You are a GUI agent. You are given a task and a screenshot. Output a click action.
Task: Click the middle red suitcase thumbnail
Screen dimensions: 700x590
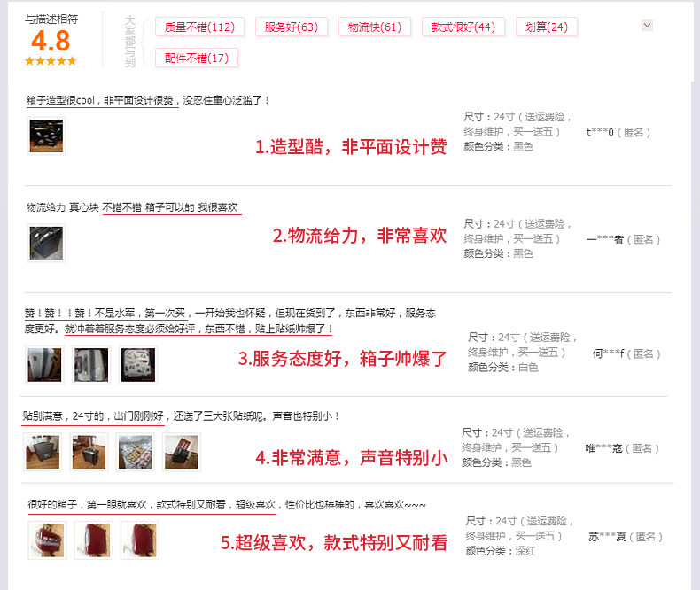coord(93,540)
